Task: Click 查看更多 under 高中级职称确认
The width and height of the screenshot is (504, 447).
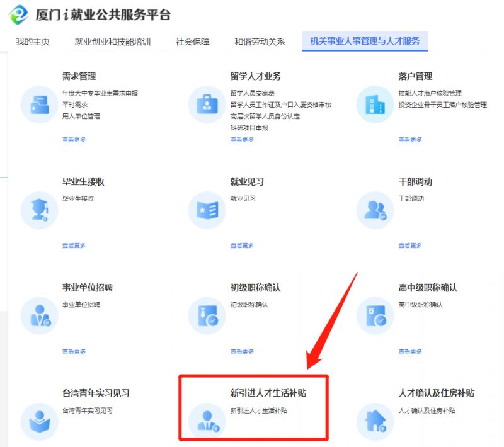Action: 410,352
